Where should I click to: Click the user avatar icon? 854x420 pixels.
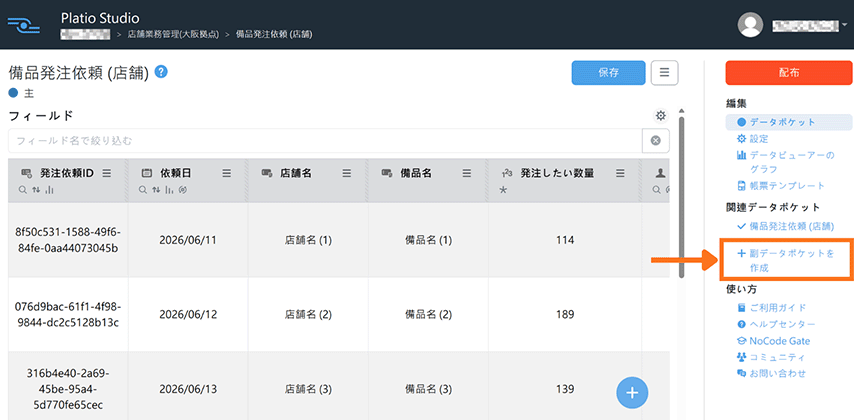click(x=750, y=25)
